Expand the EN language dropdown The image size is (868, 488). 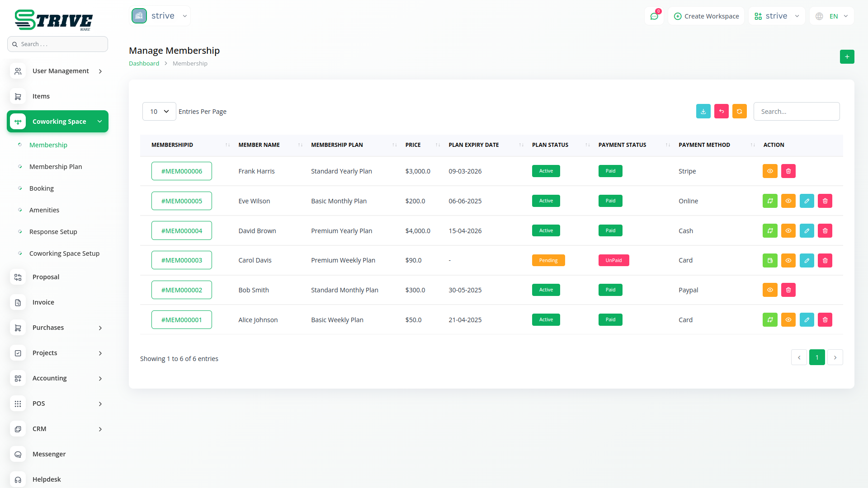click(x=832, y=16)
